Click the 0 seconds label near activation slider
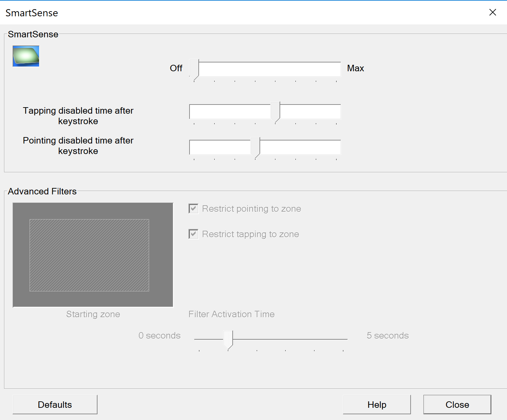The height and width of the screenshot is (420, 507). tap(159, 335)
